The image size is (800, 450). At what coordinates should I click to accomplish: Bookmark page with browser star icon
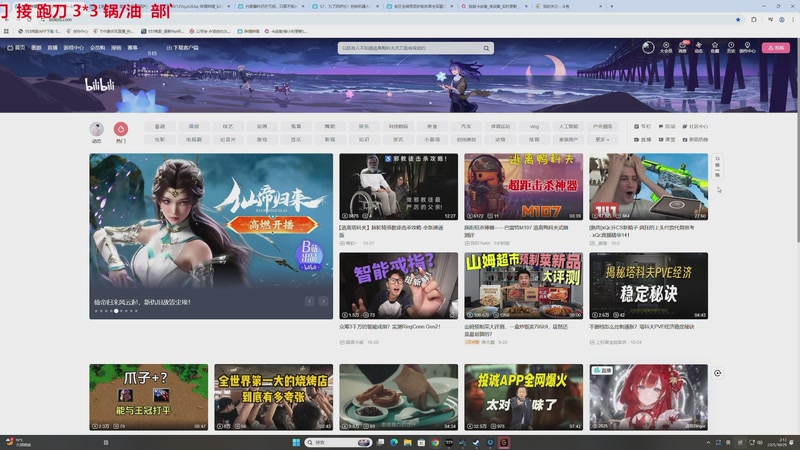(738, 19)
